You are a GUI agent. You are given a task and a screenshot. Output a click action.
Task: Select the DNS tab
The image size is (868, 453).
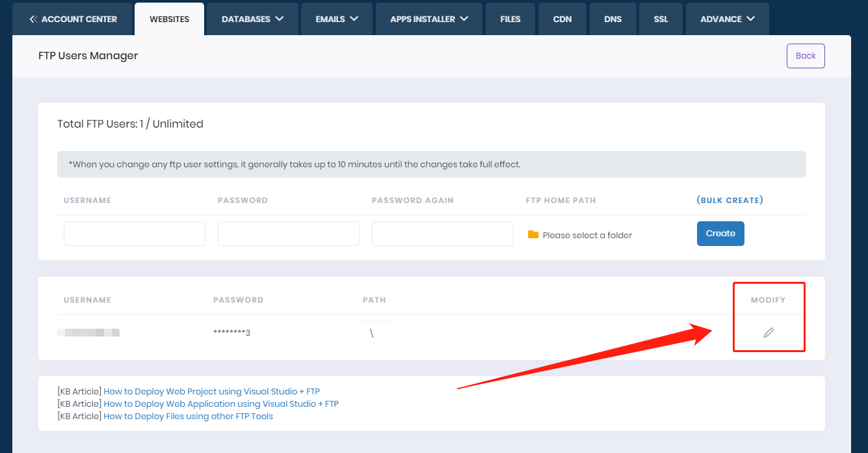point(612,20)
